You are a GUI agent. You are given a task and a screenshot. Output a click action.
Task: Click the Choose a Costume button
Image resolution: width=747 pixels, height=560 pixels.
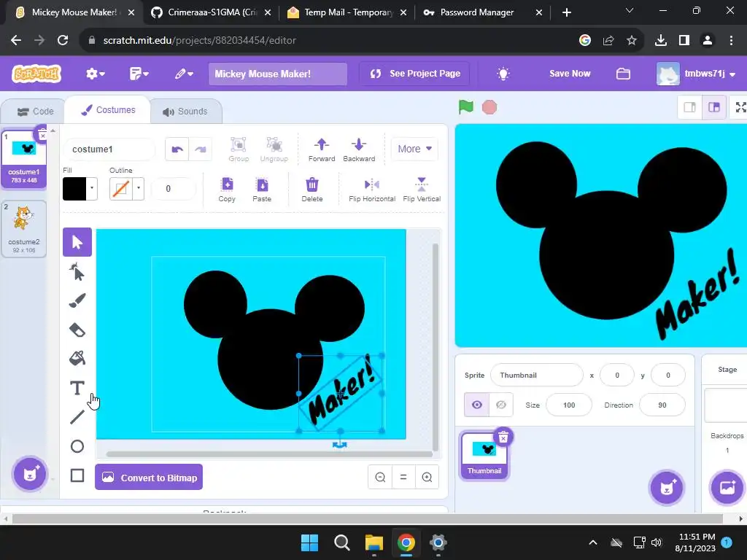coord(29,474)
